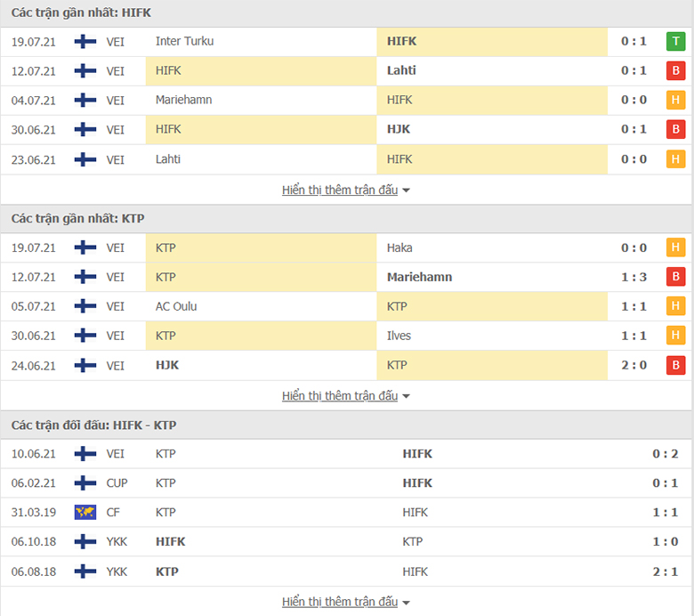Click the 'Các trận đối đầu: HIFK - KTP' section header
This screenshot has height=616, width=694.
[x=94, y=426]
